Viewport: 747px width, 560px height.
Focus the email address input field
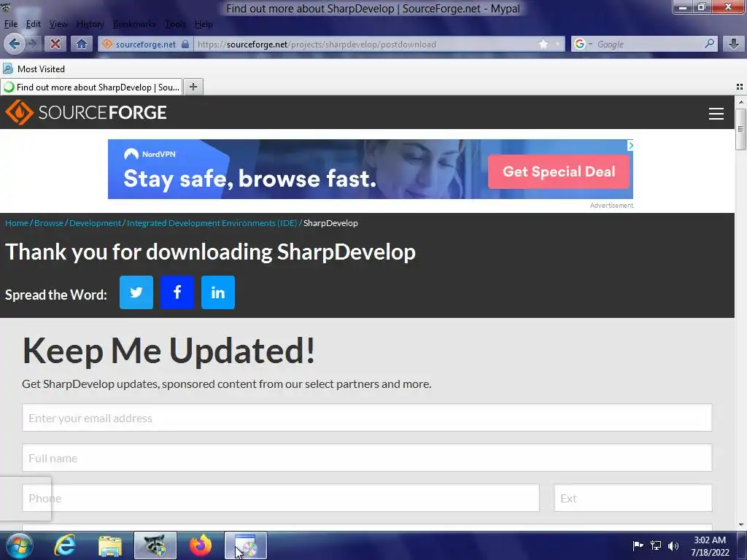click(367, 418)
